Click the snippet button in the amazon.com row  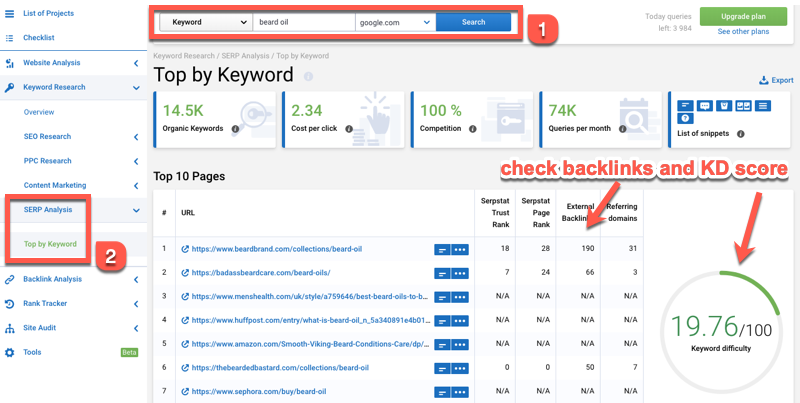click(442, 345)
